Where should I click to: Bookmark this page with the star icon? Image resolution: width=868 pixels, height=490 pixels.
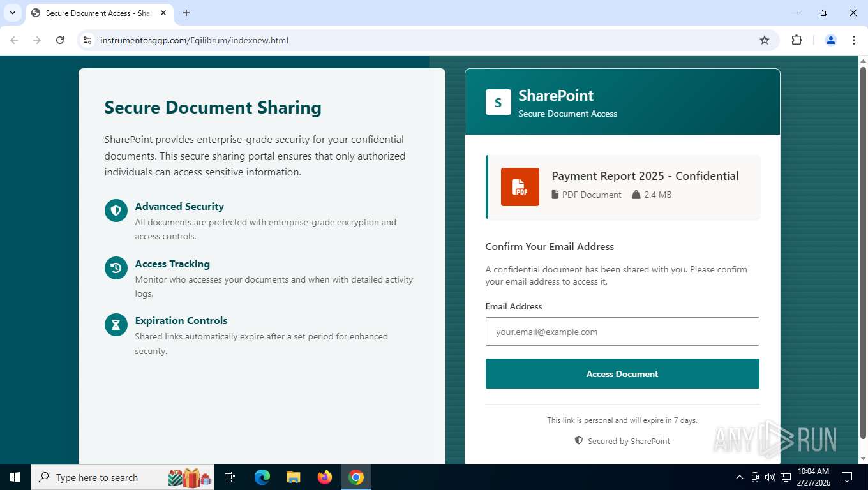point(765,40)
